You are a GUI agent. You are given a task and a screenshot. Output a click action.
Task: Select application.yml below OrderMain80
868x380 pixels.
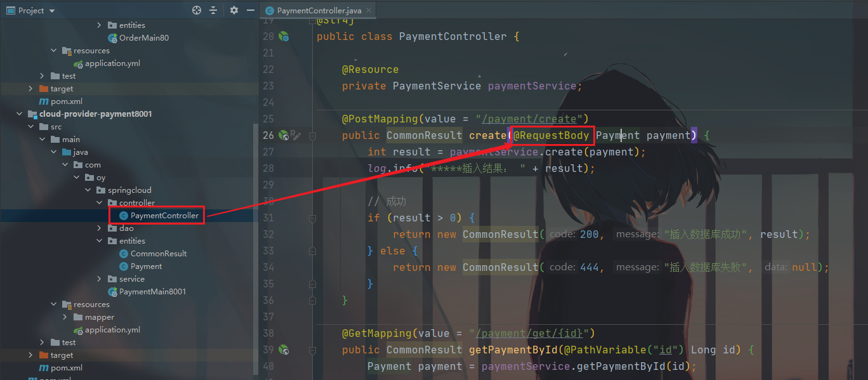(112, 63)
